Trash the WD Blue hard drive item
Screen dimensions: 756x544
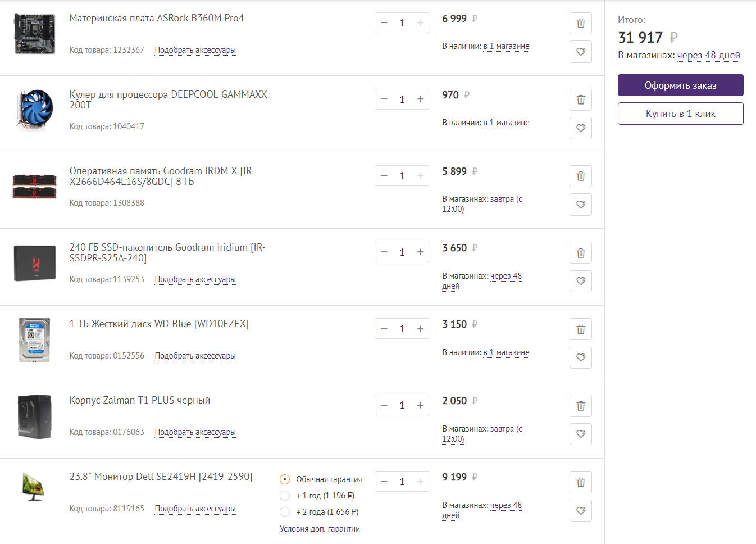[x=581, y=329]
